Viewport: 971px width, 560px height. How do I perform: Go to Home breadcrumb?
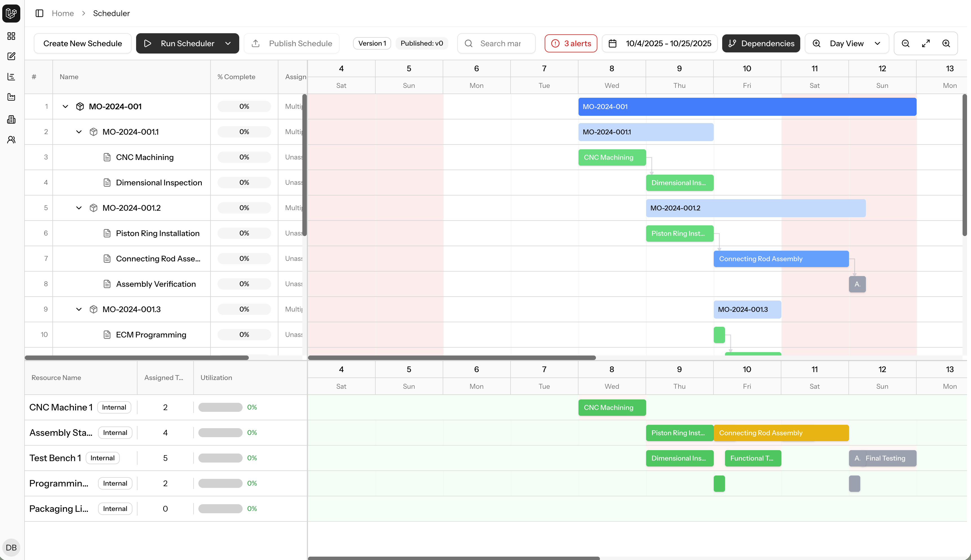coord(63,13)
